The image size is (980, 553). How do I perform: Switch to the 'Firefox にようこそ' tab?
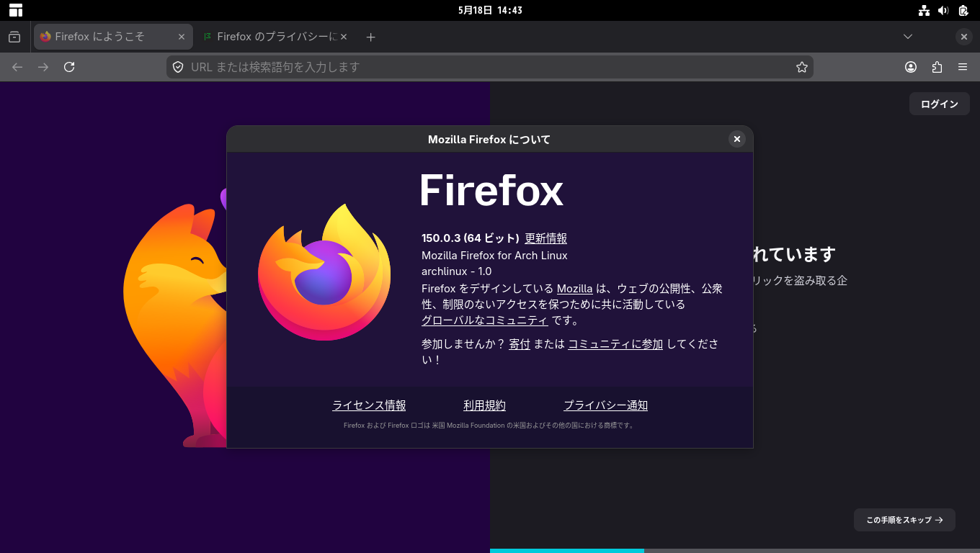(113, 37)
